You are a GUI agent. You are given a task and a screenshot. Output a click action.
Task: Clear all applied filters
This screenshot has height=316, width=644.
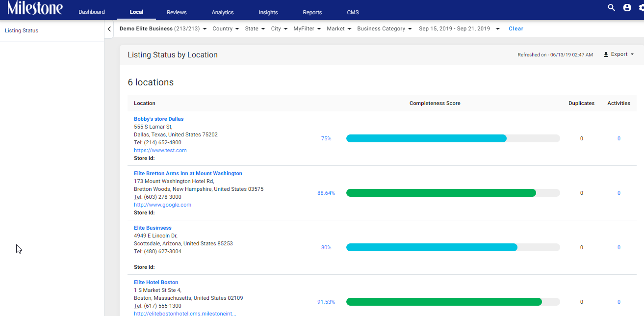click(516, 28)
